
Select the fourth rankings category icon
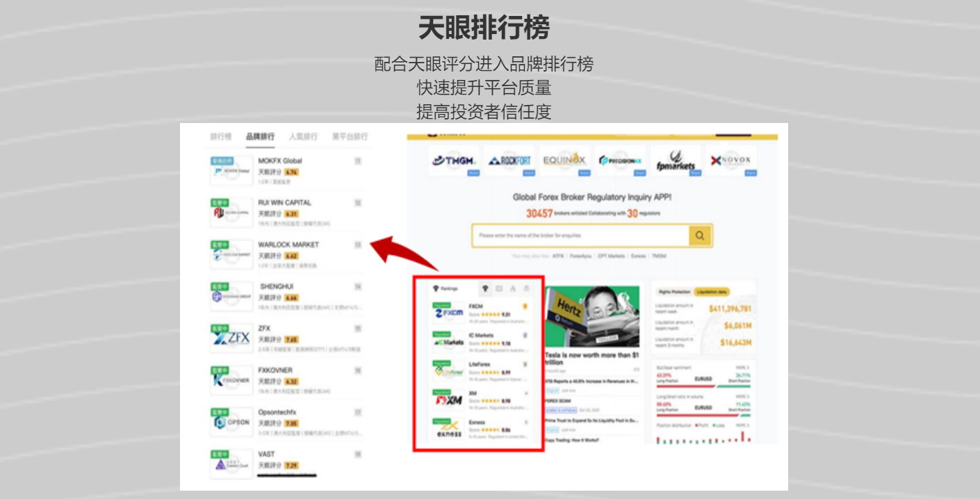point(526,288)
